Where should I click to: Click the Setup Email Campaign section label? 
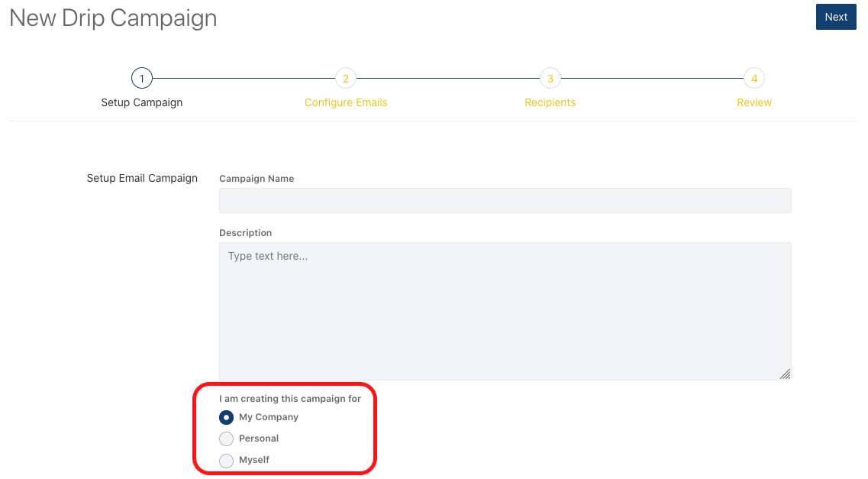[x=142, y=178]
